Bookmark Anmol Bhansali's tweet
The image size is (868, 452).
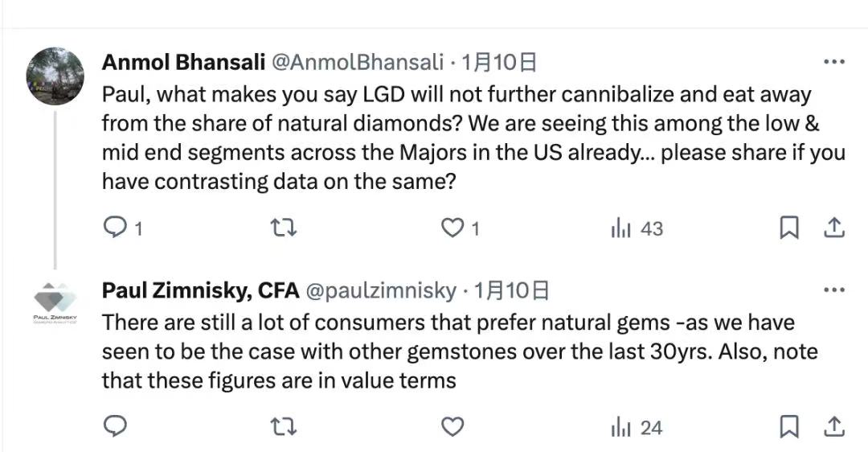pyautogui.click(x=789, y=228)
